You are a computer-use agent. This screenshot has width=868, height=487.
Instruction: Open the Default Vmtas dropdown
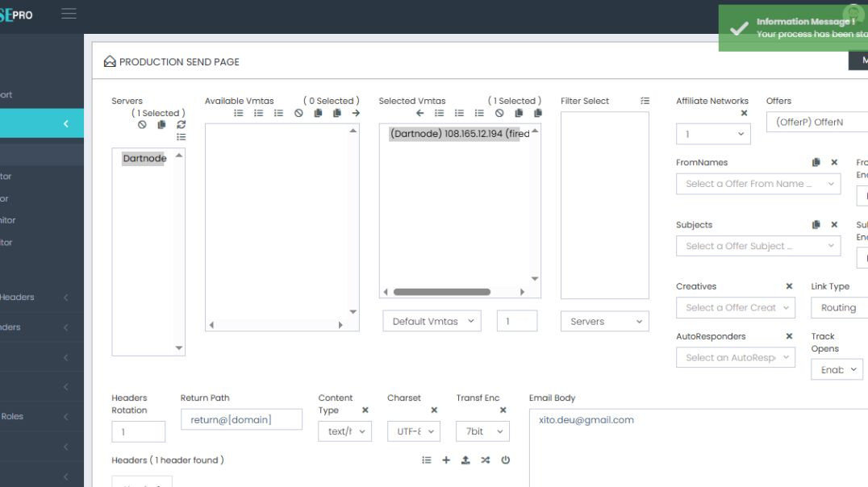[434, 320]
